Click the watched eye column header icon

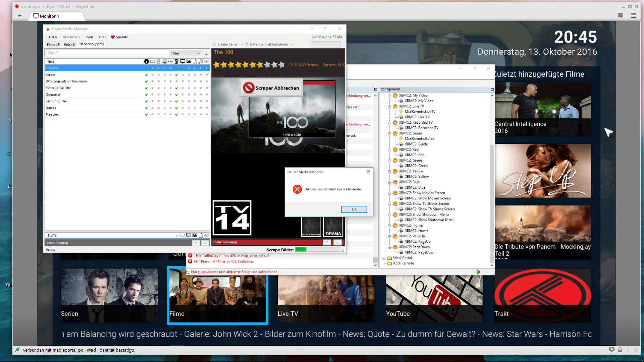coord(207,61)
